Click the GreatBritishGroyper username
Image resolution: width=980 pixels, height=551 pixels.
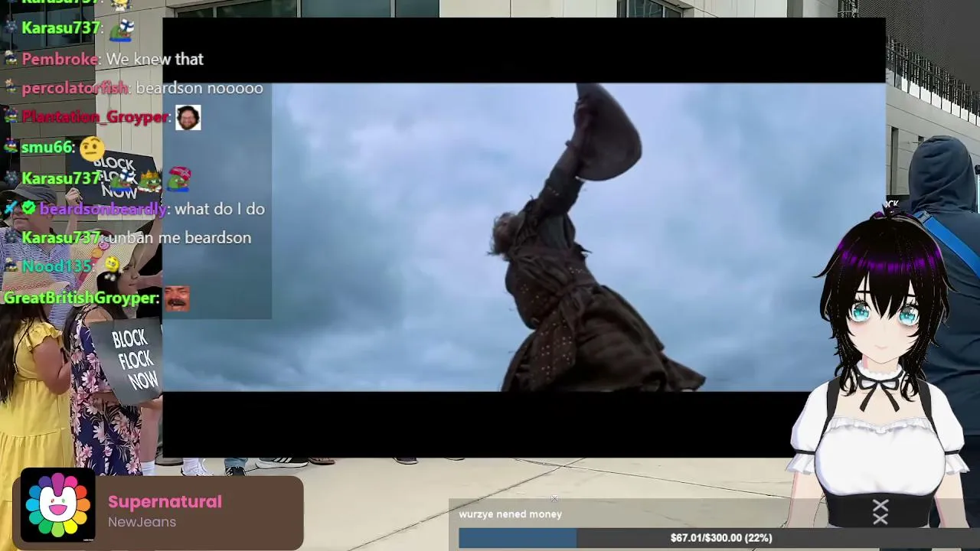(81, 298)
